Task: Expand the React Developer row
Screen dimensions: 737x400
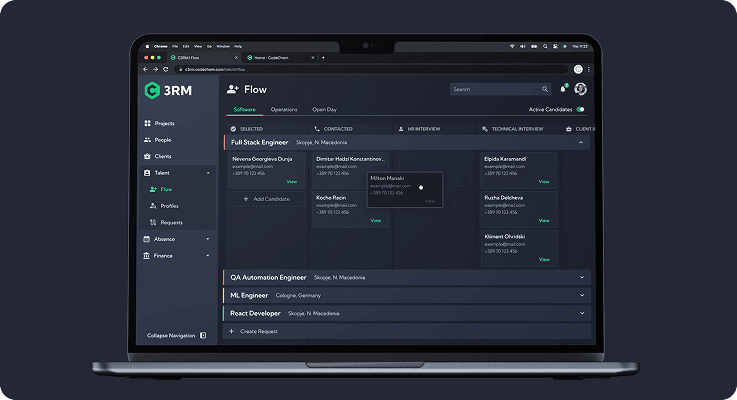Action: (x=407, y=313)
